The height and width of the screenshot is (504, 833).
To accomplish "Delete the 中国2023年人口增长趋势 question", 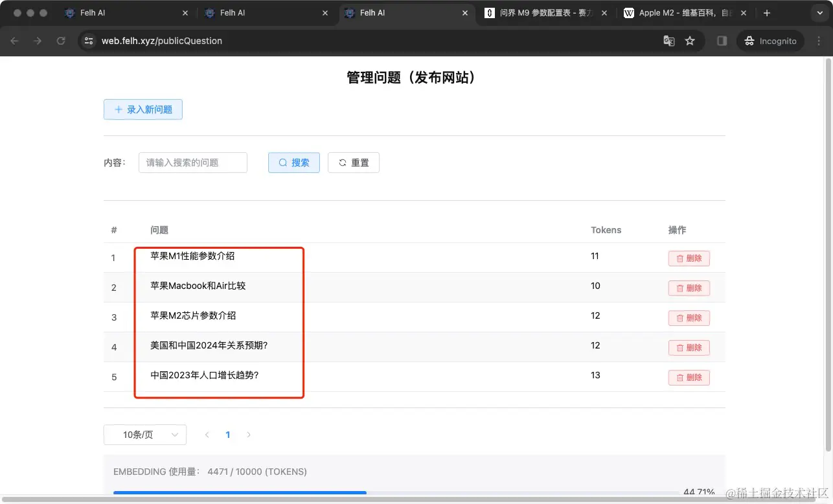I will [689, 378].
